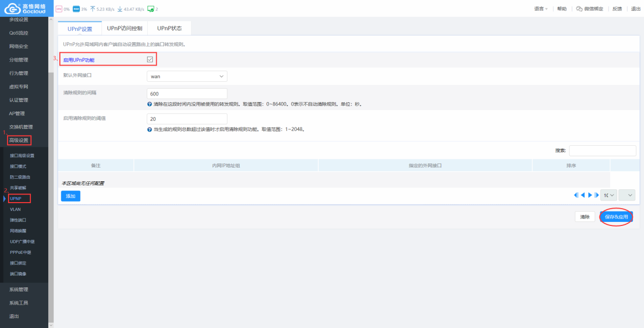Click help icon below the 600 field
This screenshot has height=328, width=644.
150,104
